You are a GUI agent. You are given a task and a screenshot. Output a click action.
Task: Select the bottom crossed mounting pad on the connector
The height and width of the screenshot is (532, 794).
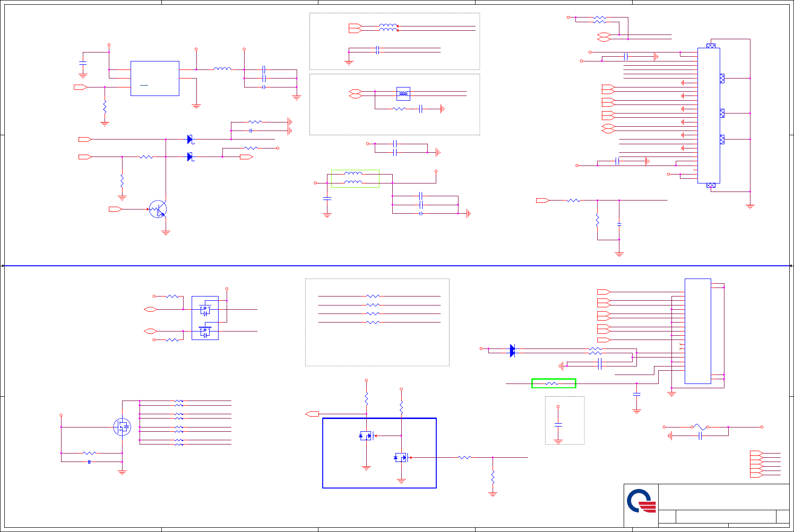[711, 185]
